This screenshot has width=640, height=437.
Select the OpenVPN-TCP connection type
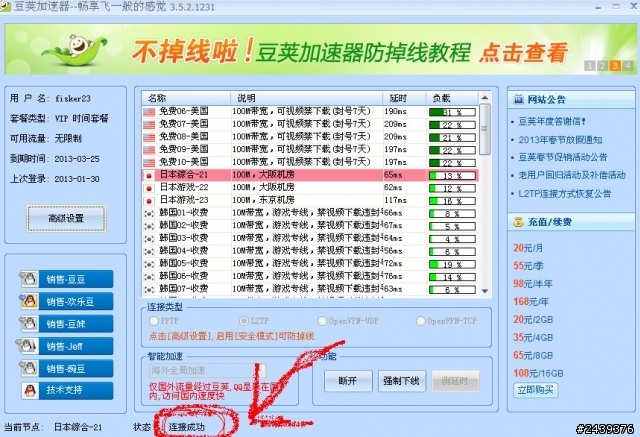tap(420, 321)
